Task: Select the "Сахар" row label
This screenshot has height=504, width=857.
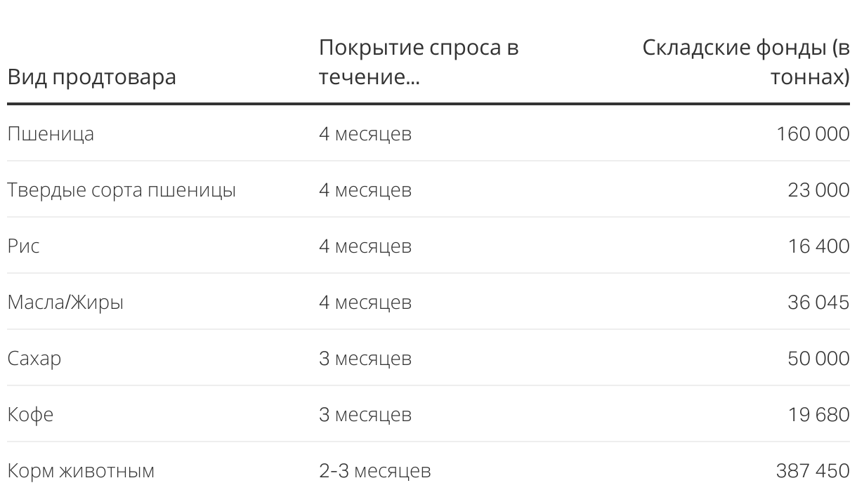Action: (x=34, y=359)
